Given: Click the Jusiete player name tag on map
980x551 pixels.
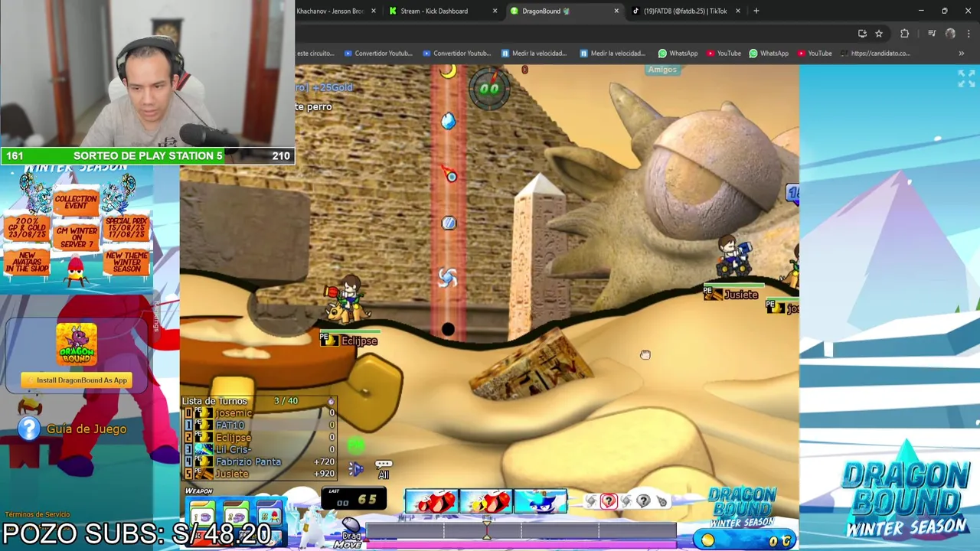Looking at the screenshot, I should coord(731,295).
